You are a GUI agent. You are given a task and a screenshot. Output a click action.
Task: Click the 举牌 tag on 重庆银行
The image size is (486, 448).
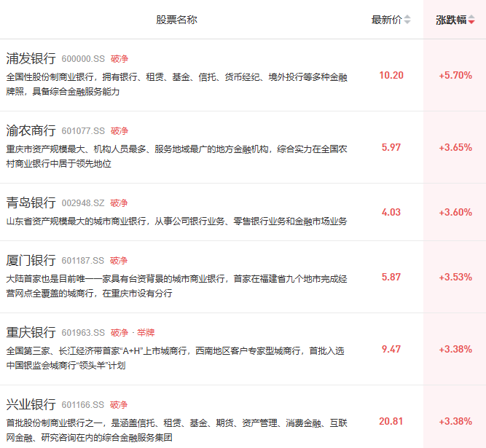[146, 333]
